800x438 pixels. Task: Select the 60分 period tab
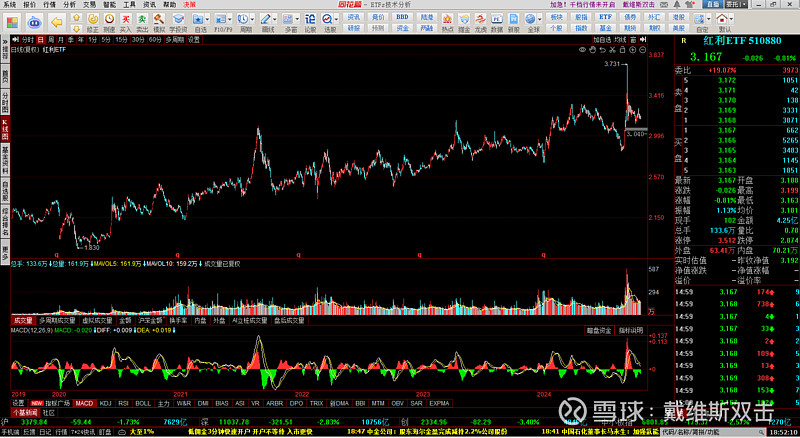coord(155,39)
